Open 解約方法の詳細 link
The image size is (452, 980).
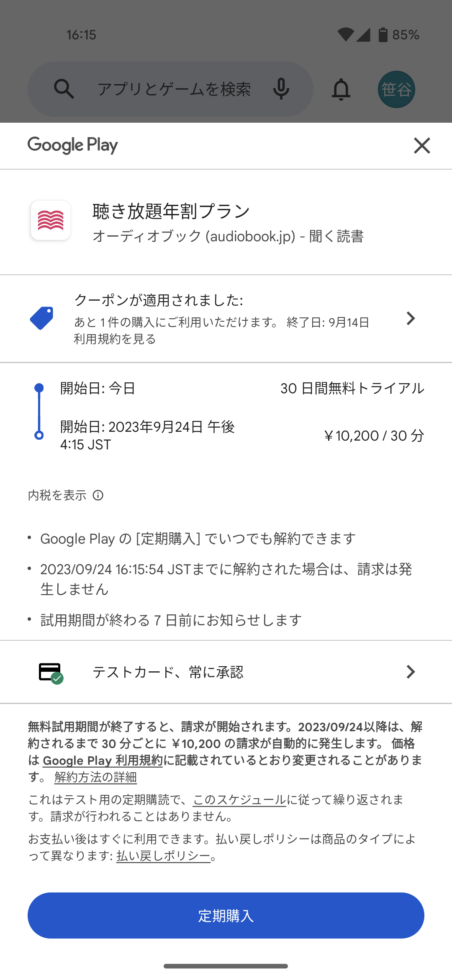coord(95,777)
